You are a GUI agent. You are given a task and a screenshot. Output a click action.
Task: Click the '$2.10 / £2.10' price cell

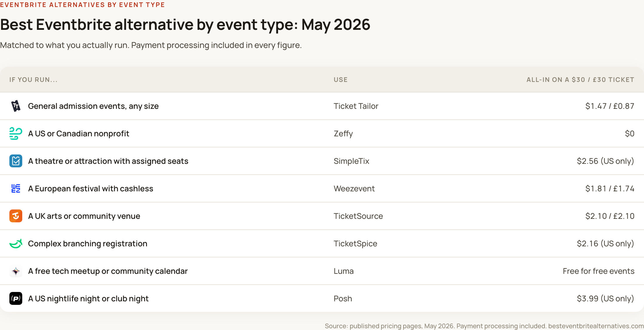pos(610,216)
